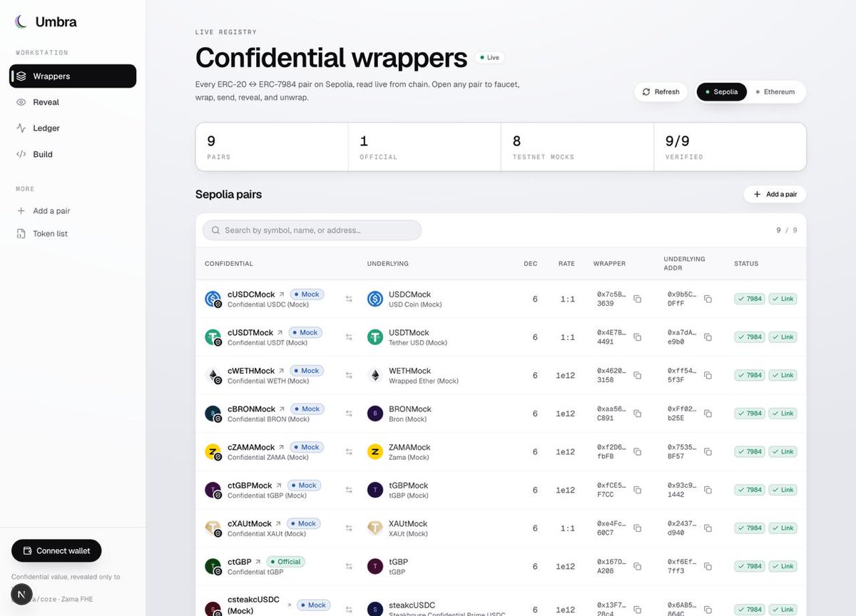Screen dimensions: 856x616
Task: Copy the cBRONMock wrapper address
Action: pyautogui.click(x=638, y=414)
